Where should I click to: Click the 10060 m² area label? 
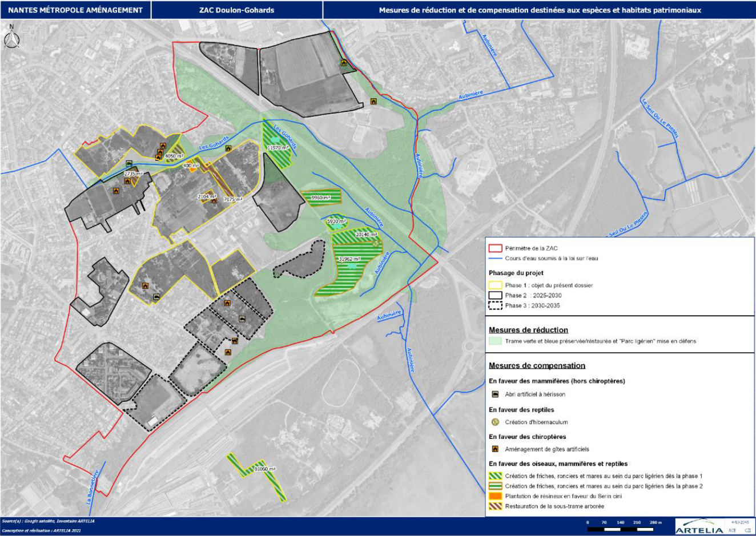tap(265, 469)
